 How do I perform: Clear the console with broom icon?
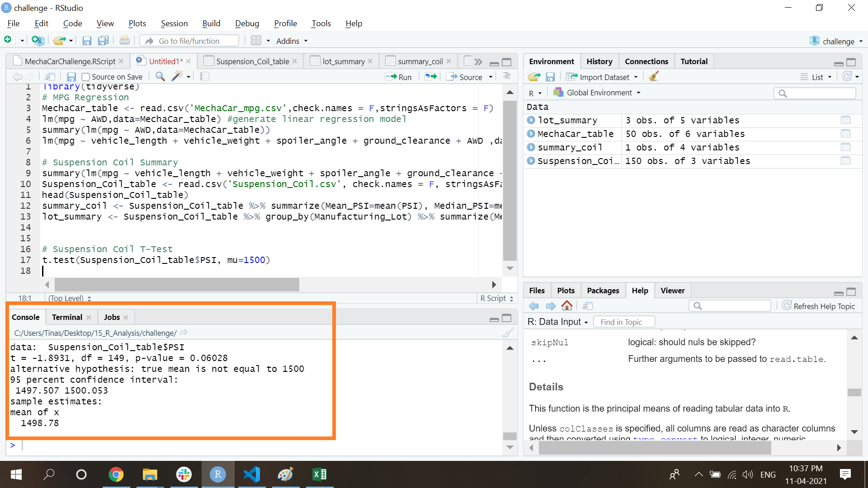point(508,333)
